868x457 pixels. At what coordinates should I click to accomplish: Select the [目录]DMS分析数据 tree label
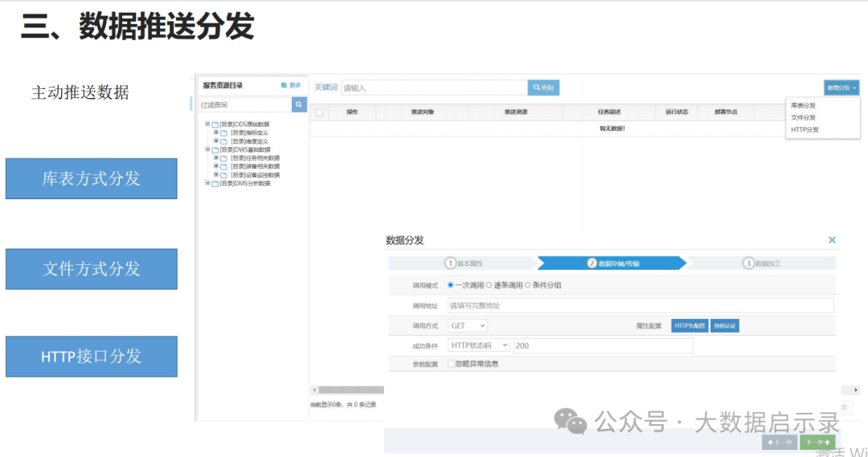pos(244,183)
